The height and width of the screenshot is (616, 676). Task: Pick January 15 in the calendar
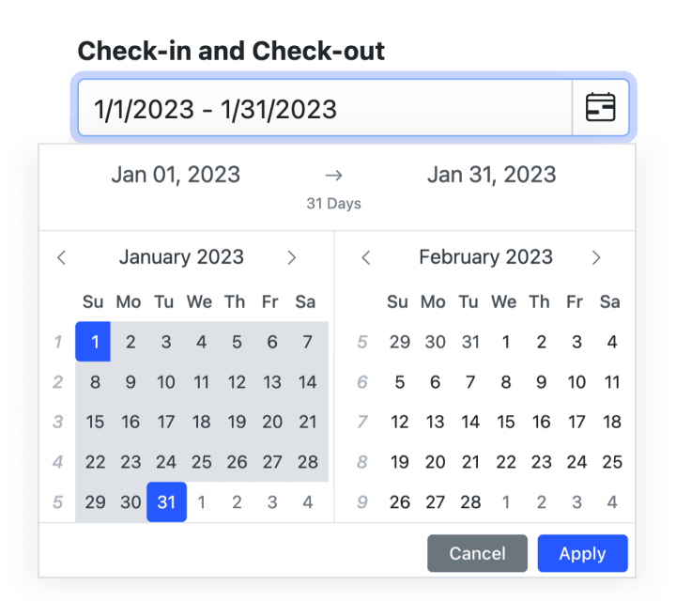95,423
